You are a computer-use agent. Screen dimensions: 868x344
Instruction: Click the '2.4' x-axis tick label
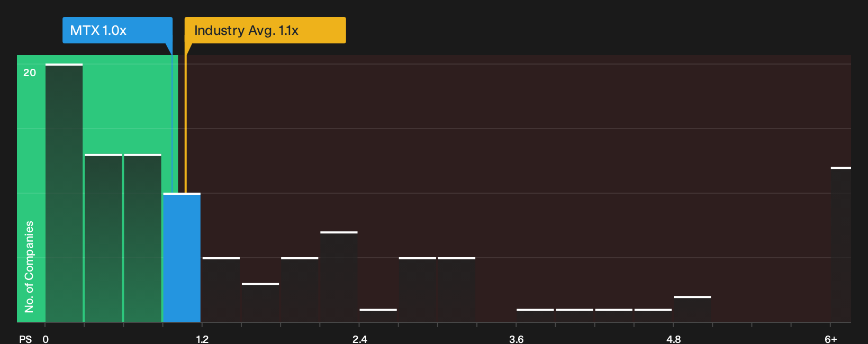(360, 339)
